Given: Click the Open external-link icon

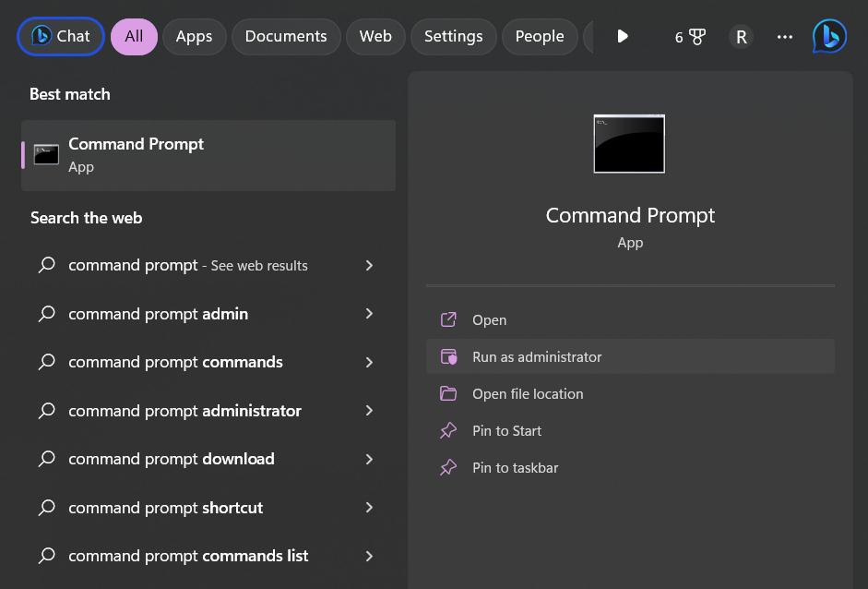Looking at the screenshot, I should [x=448, y=319].
